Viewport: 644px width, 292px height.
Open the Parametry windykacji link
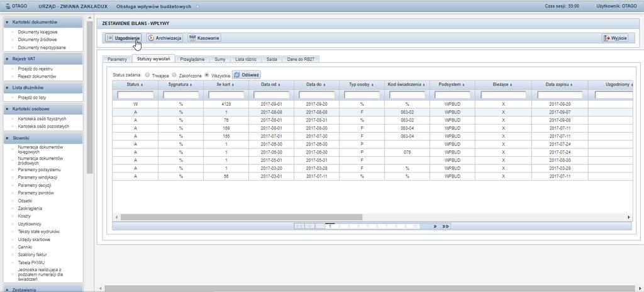(x=37, y=177)
